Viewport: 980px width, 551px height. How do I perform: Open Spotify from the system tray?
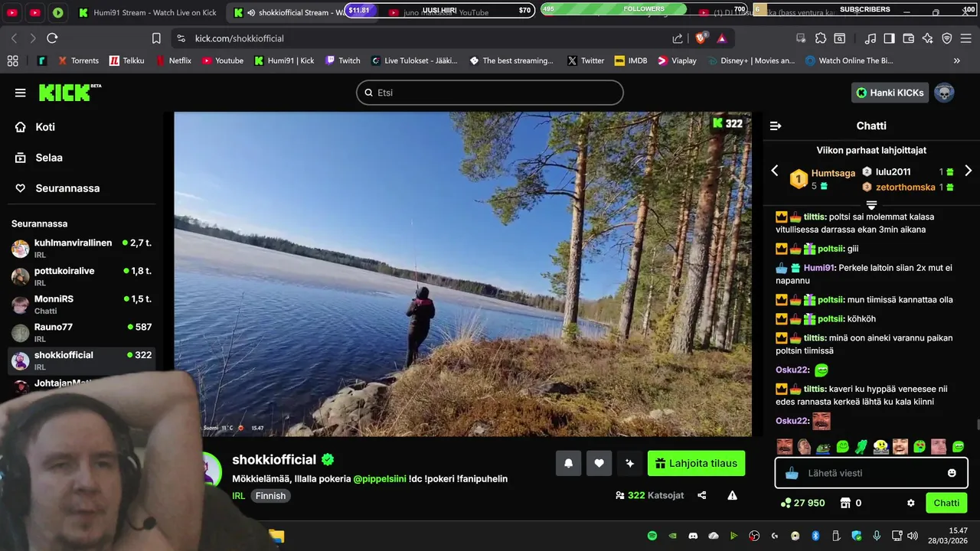tap(652, 536)
